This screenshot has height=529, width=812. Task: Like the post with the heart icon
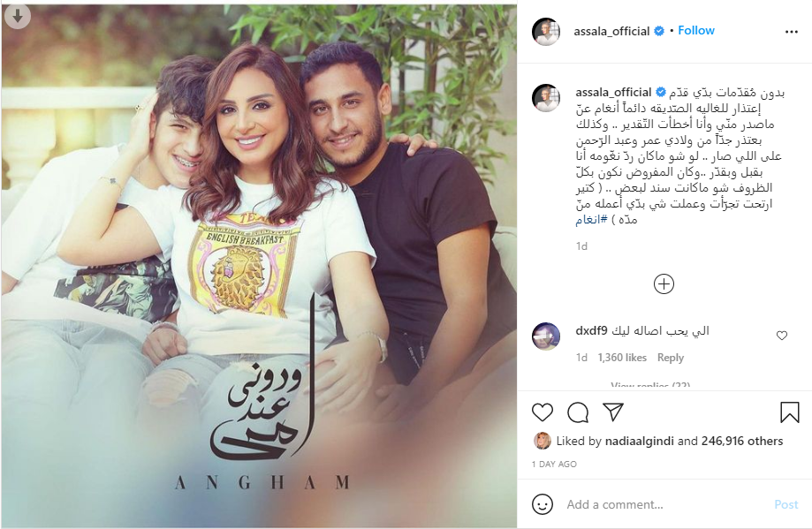tap(543, 412)
